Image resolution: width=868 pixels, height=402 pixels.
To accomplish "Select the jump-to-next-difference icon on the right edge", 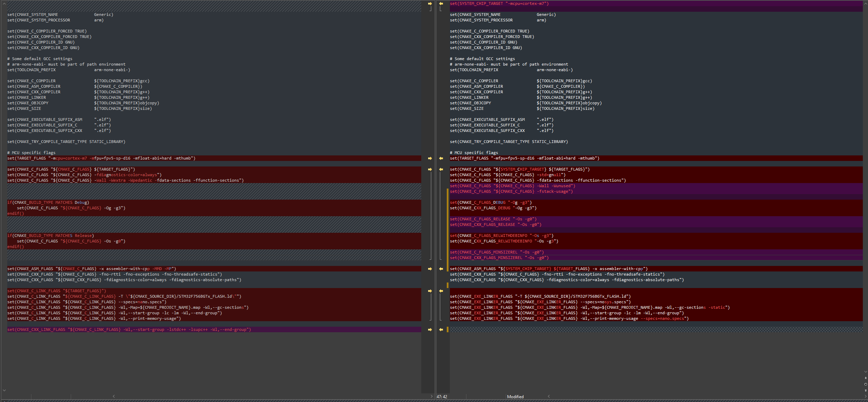I will [866, 391].
